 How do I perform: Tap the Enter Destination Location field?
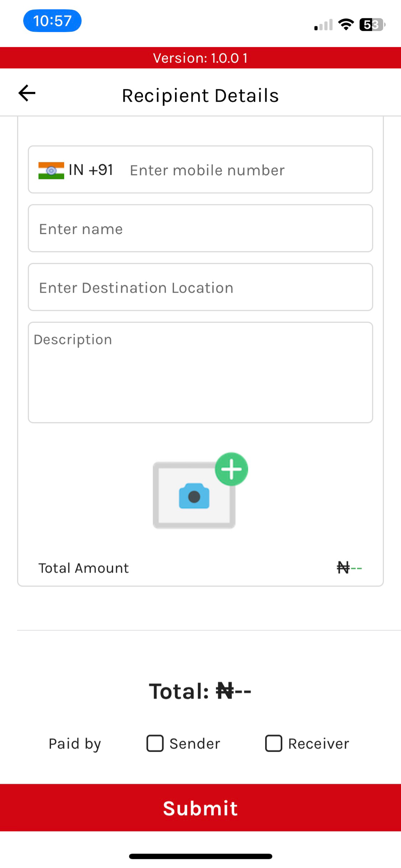(200, 287)
